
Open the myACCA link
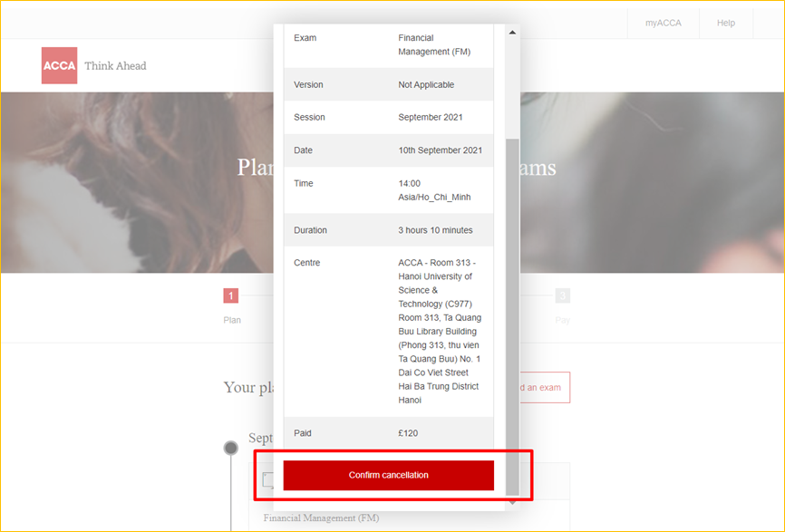663,23
